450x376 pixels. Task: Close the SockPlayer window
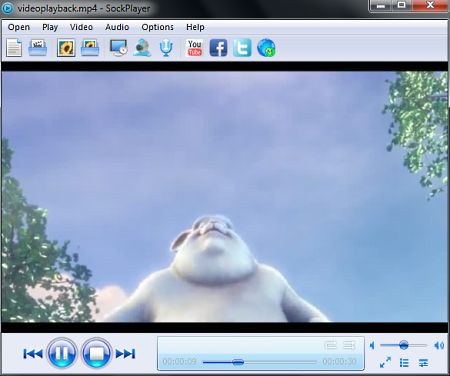pyautogui.click(x=430, y=6)
